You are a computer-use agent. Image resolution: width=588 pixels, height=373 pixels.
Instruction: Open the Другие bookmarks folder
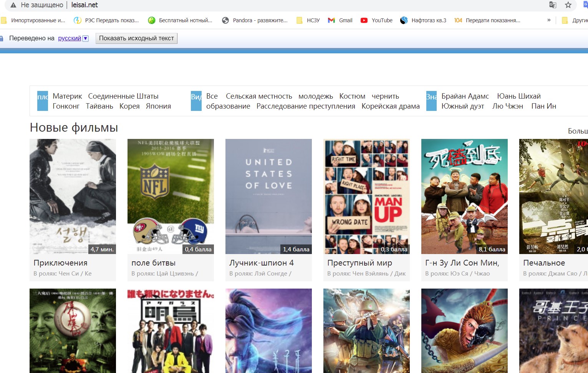point(575,20)
